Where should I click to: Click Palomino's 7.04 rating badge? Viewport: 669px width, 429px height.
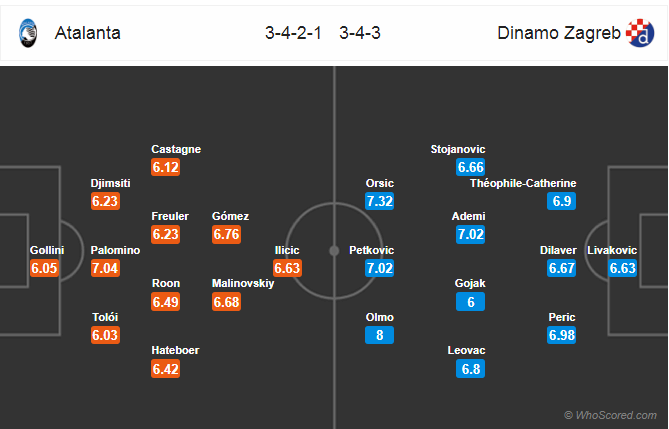(x=105, y=268)
